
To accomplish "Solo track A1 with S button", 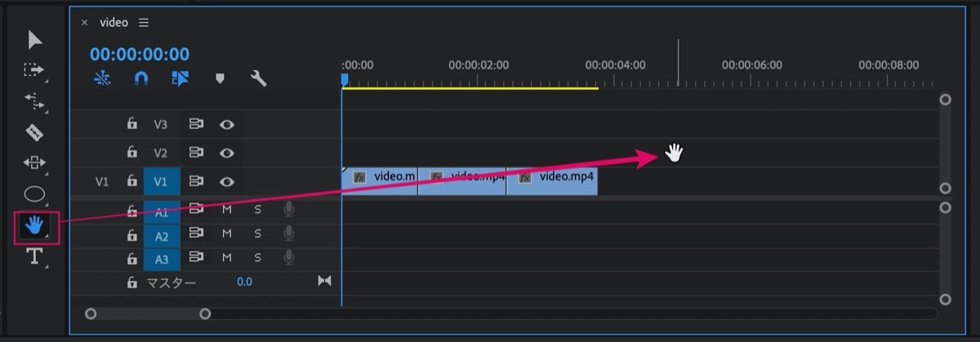I will tap(257, 210).
